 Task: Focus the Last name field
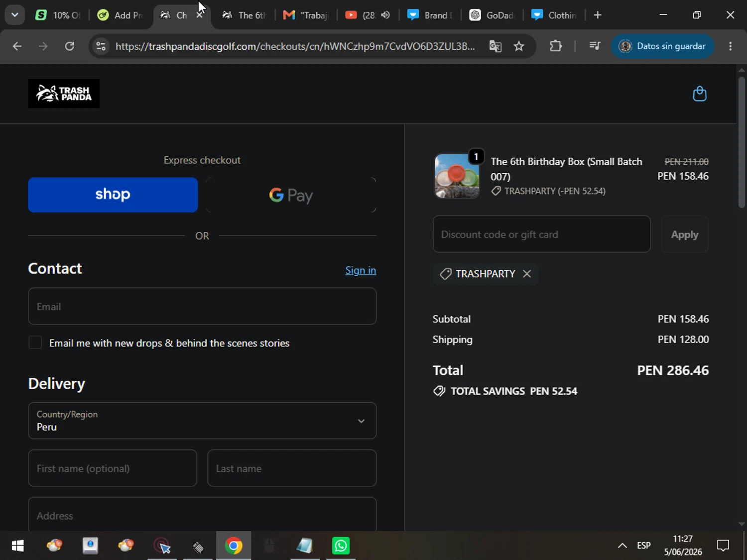(292, 468)
